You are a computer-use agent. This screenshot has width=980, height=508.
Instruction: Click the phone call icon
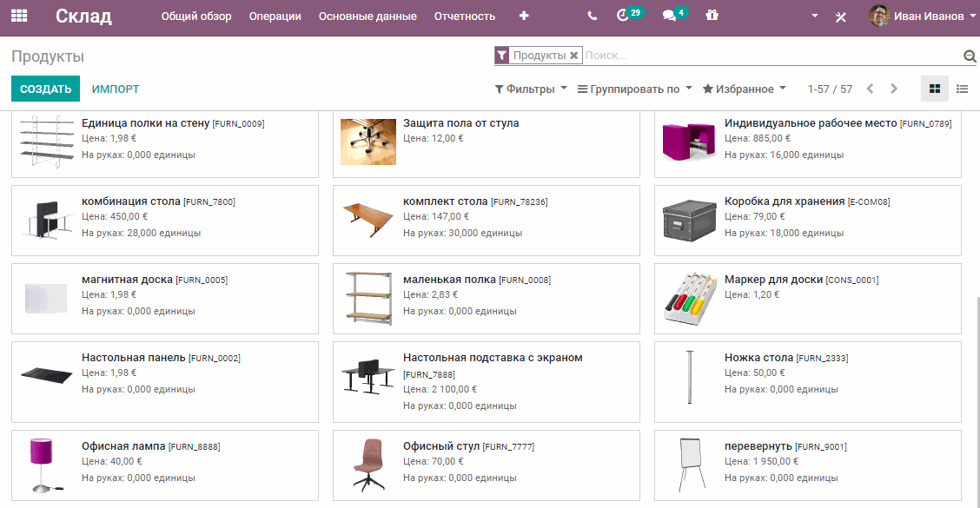coord(592,16)
